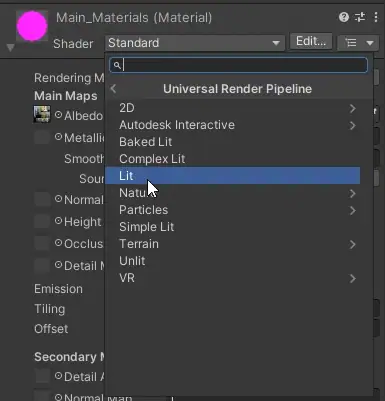The image size is (385, 401).
Task: Click the Detail Mask picker circle
Action: coord(58,265)
